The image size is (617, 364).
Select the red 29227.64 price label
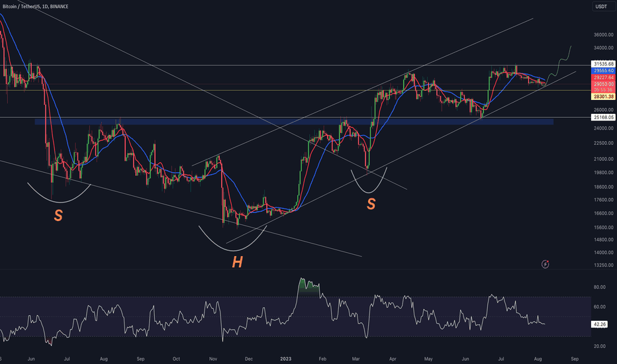tap(604, 77)
